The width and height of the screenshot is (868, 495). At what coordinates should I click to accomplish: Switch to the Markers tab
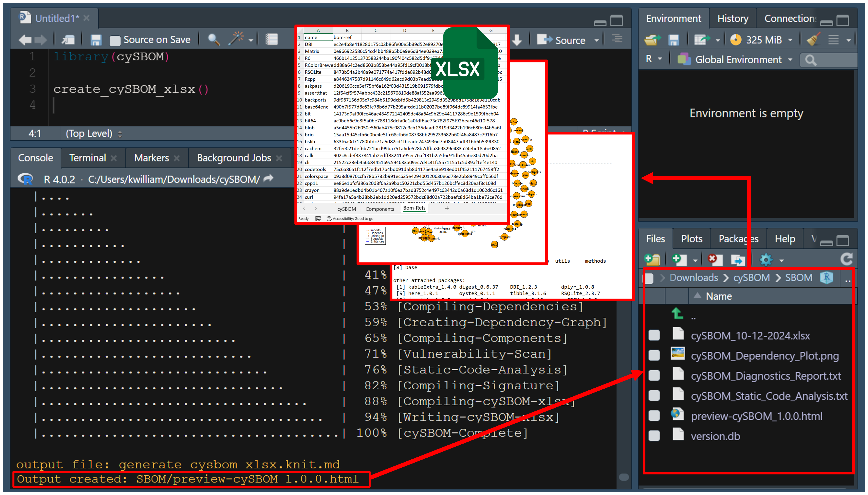click(151, 158)
